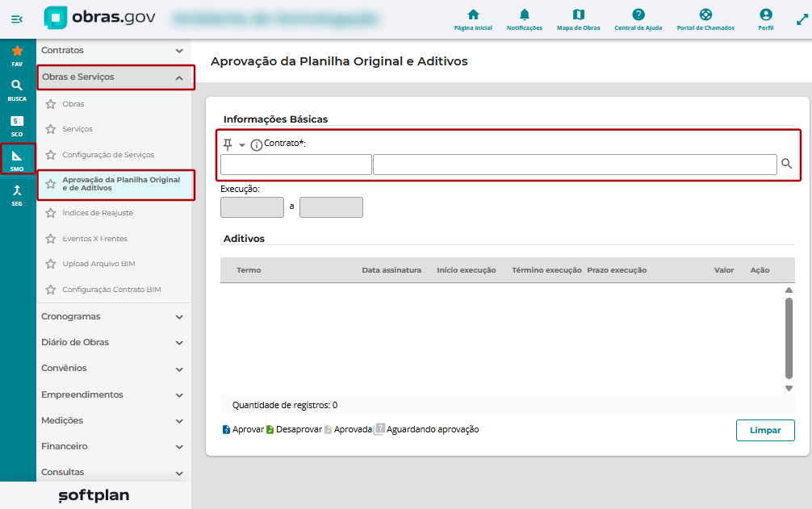Click the Valor column header

[x=723, y=270]
